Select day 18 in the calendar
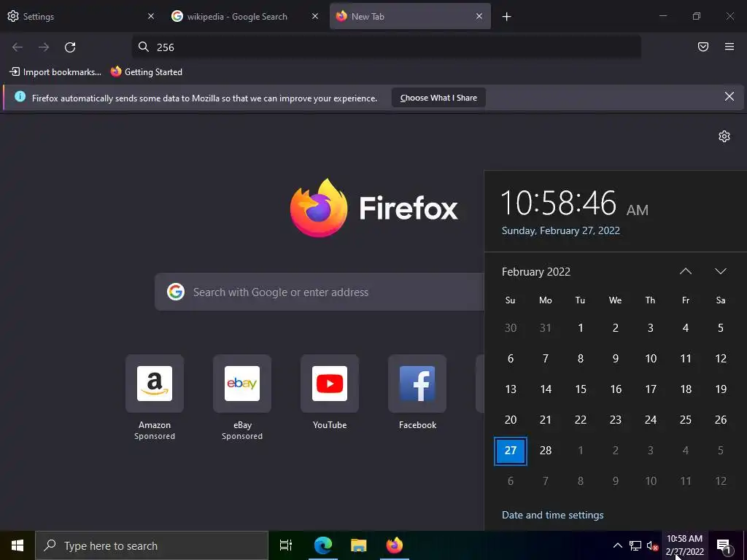 tap(686, 389)
